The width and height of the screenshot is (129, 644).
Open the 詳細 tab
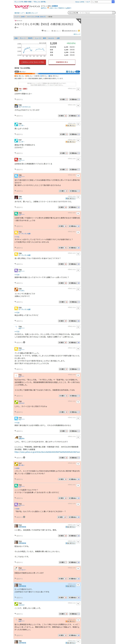[16, 38]
